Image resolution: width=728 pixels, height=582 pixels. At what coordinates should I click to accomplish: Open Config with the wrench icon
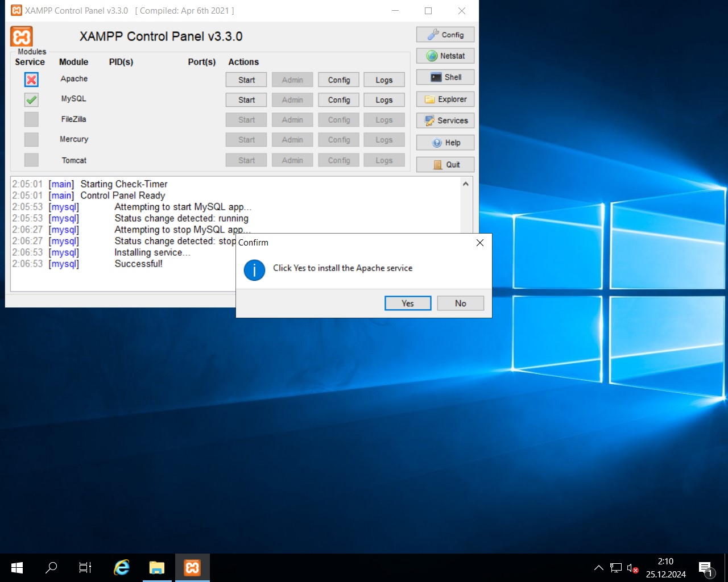point(445,34)
